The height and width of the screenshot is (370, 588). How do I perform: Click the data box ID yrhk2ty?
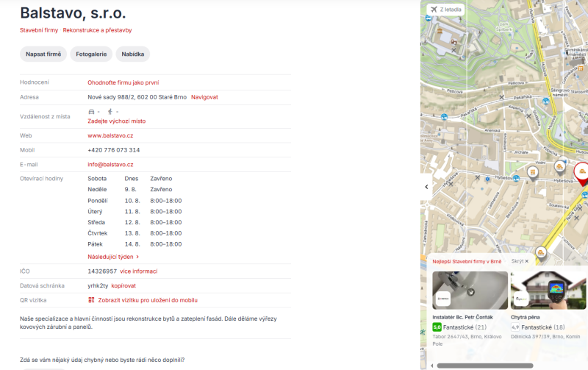tap(98, 285)
